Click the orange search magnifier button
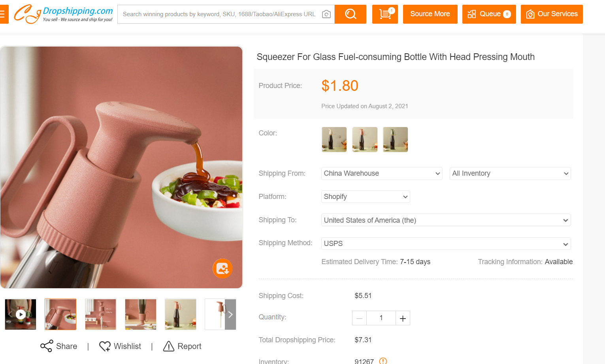The image size is (605, 364). [350, 14]
